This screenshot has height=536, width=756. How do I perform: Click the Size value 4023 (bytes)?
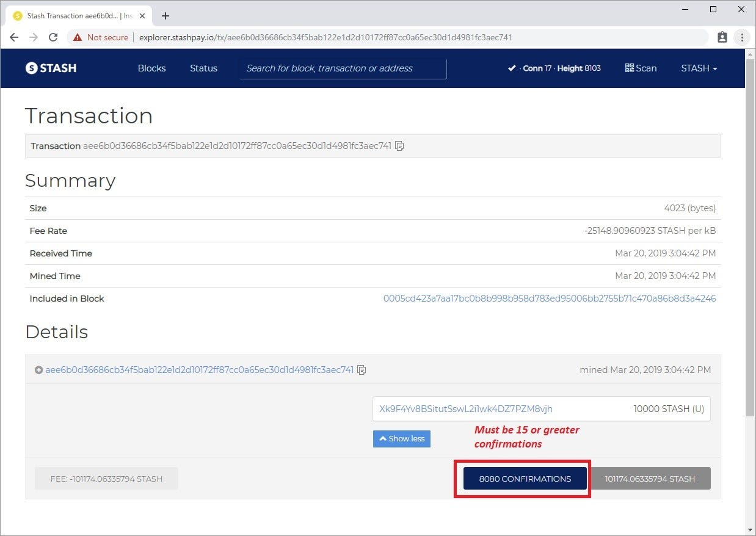[690, 208]
